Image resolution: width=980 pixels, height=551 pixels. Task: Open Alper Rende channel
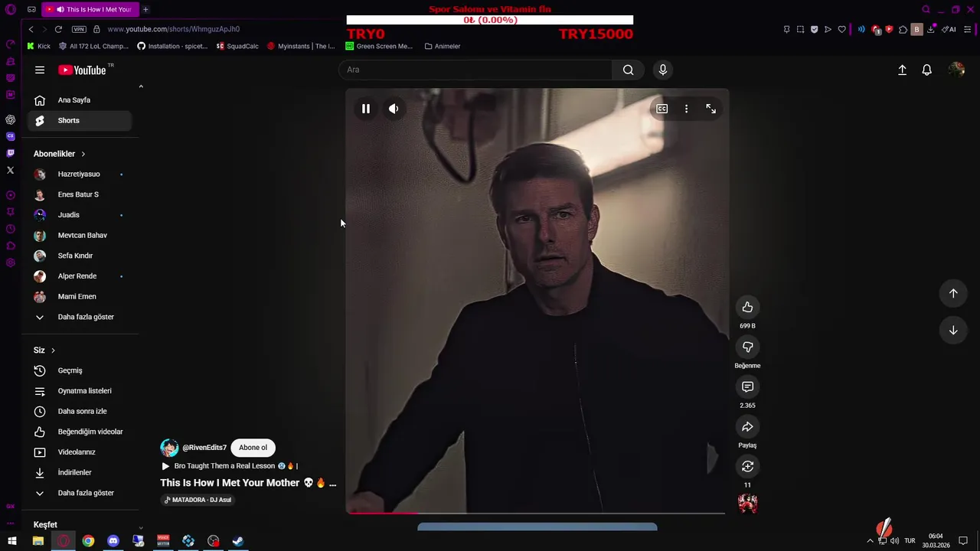(80, 276)
